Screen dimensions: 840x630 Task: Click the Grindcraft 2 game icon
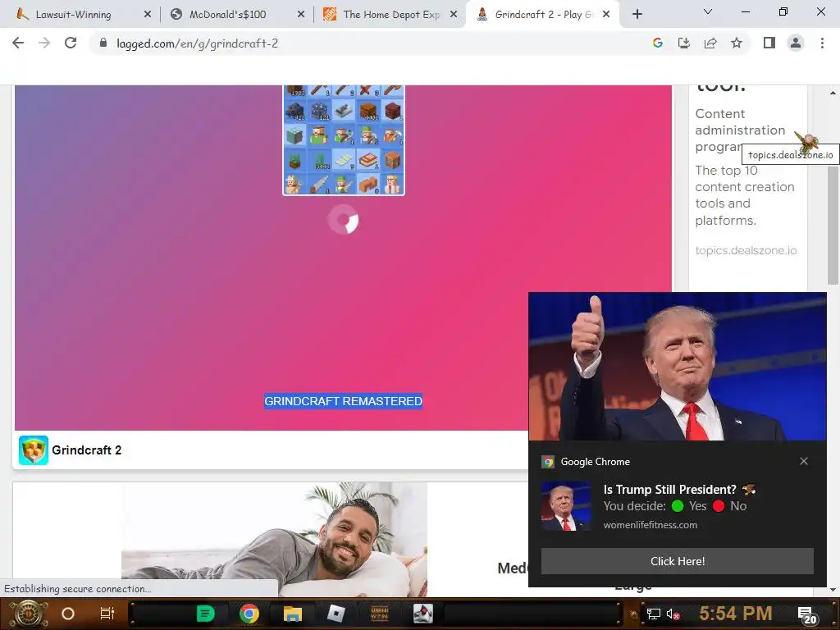(33, 450)
